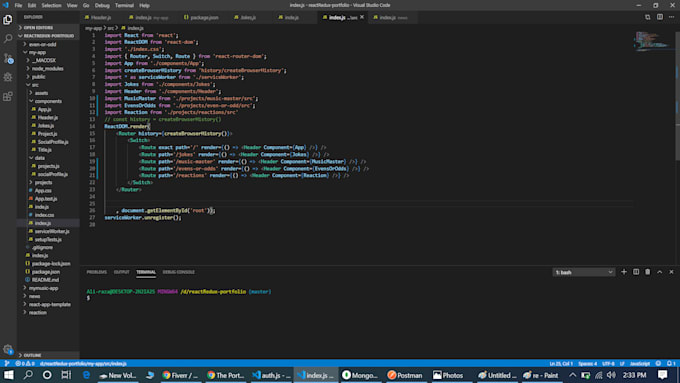The width and height of the screenshot is (680, 383).
Task: Change JavaScript language mode in status bar
Action: [640, 363]
